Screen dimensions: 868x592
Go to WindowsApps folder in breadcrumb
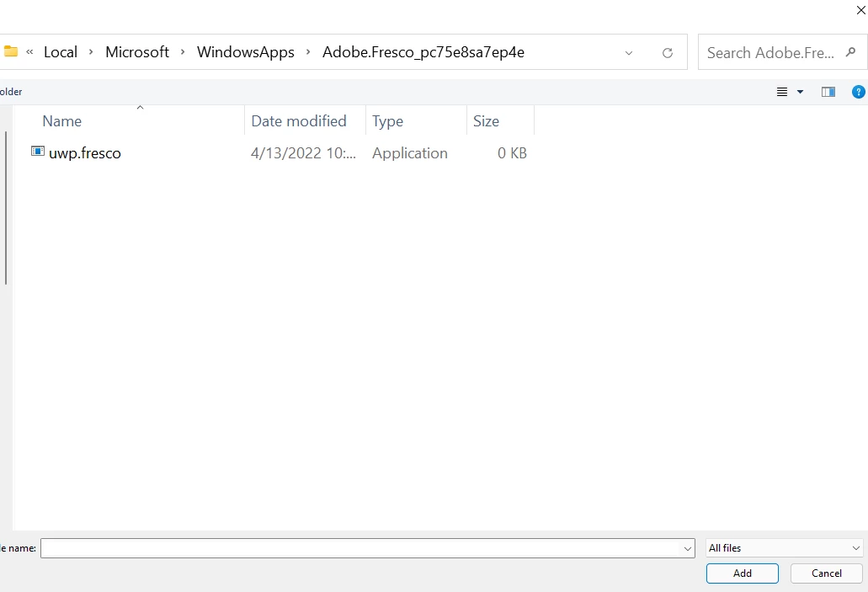(x=246, y=52)
